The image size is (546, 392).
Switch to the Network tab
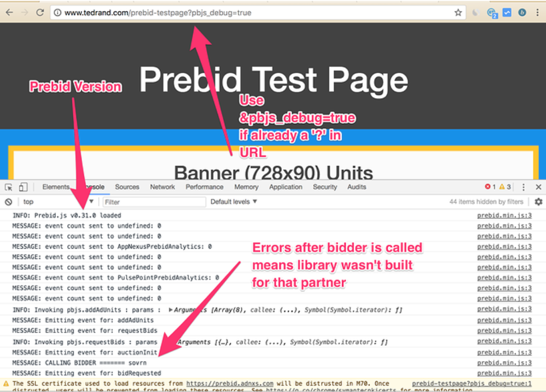coord(163,187)
